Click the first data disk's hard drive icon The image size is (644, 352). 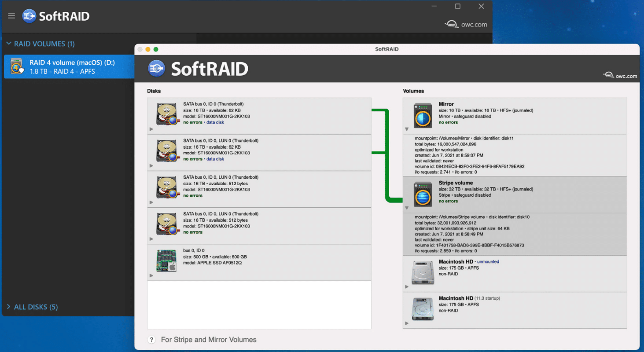(x=167, y=114)
